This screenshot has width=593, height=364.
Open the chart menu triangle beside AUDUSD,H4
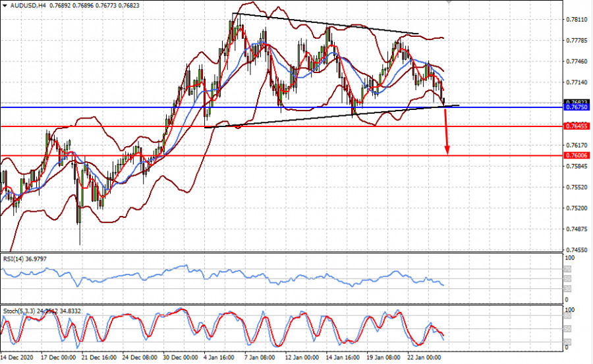5,6
